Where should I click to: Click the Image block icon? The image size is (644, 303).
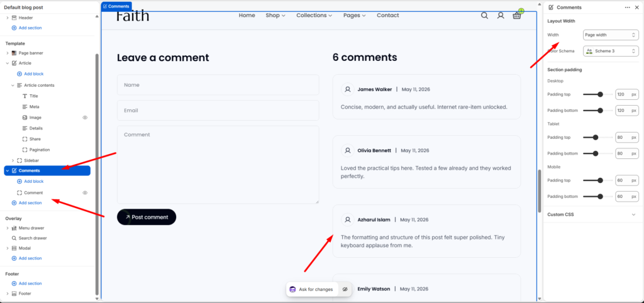[x=25, y=118]
